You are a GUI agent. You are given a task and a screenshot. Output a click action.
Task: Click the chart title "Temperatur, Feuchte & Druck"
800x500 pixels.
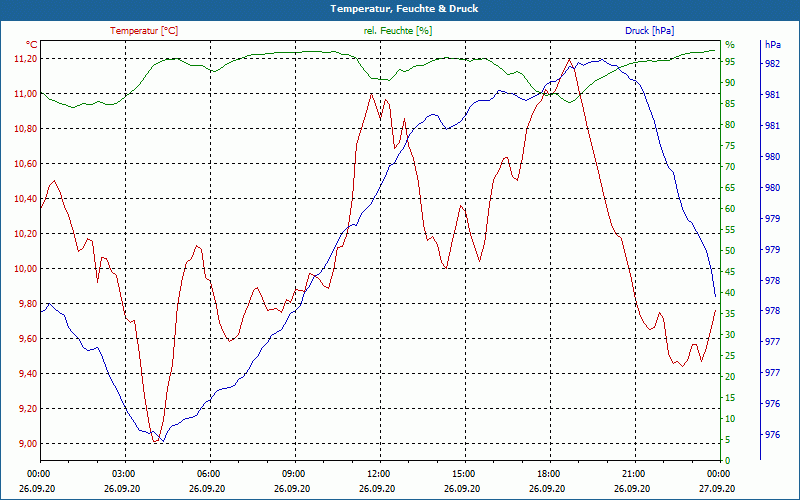[x=404, y=9]
